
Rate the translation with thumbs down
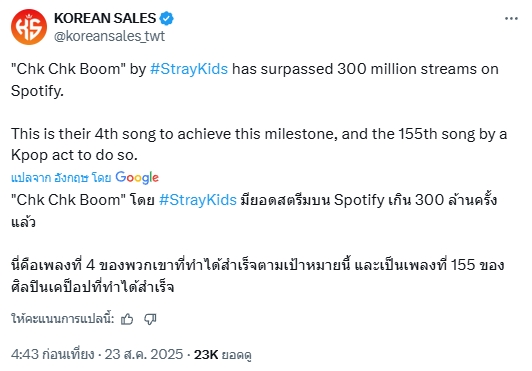[x=150, y=319]
